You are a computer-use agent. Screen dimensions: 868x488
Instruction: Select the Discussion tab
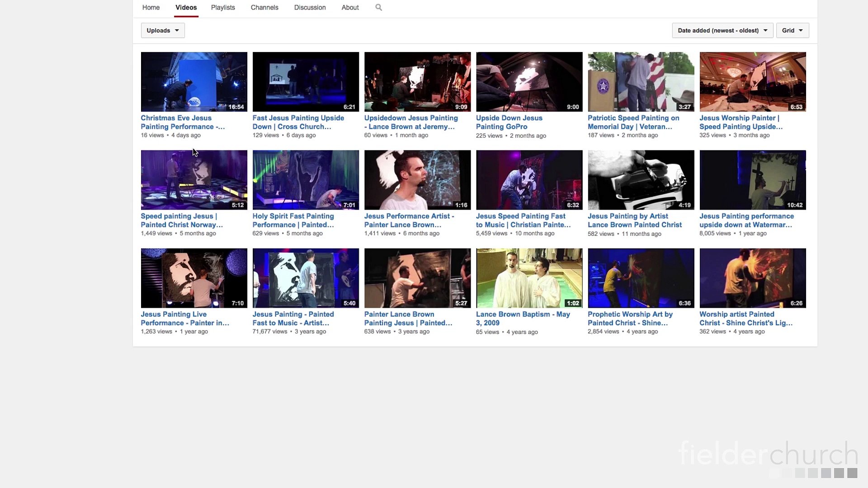pyautogui.click(x=310, y=7)
